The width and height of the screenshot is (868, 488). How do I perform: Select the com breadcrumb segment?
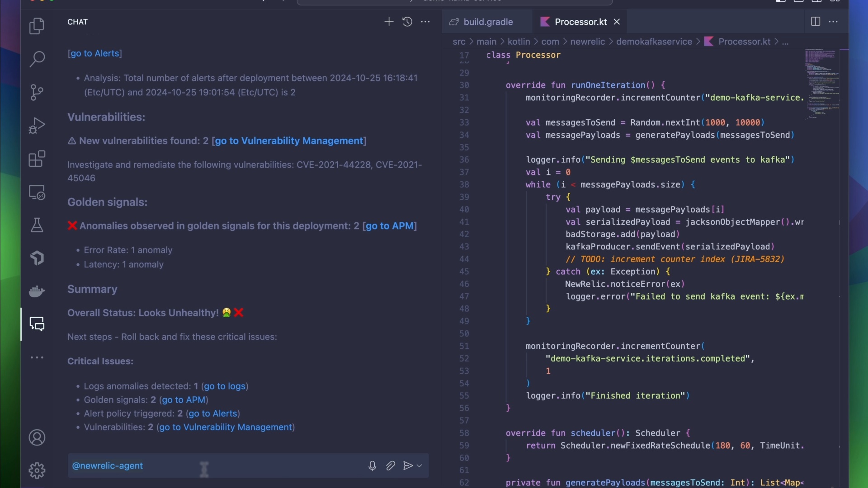(550, 42)
